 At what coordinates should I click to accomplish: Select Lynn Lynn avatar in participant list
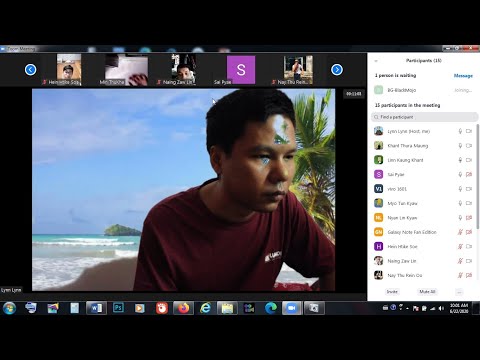tap(378, 131)
